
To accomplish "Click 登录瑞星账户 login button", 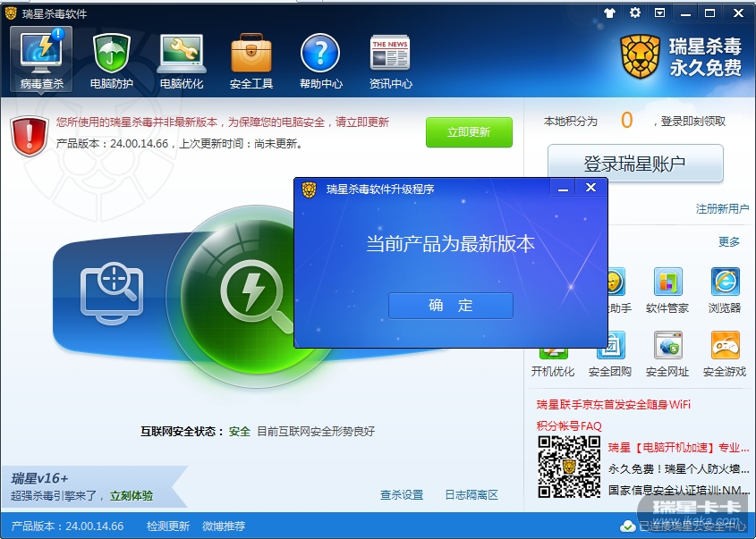I will click(635, 164).
